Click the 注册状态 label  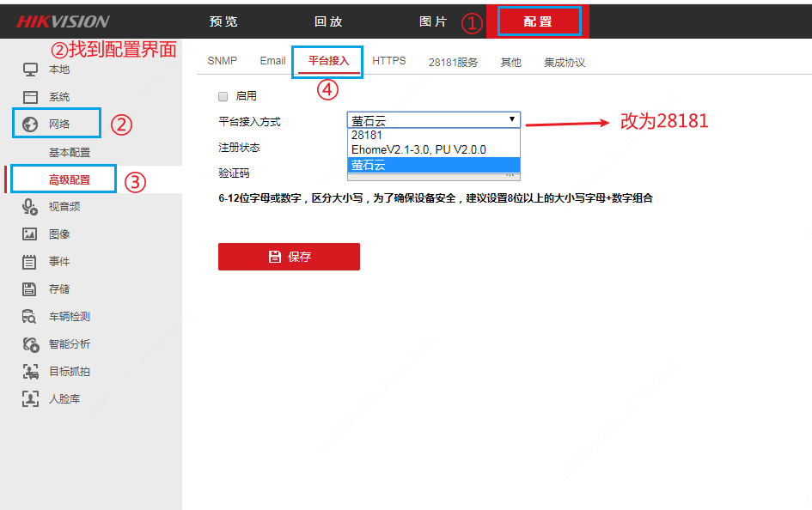[239, 148]
